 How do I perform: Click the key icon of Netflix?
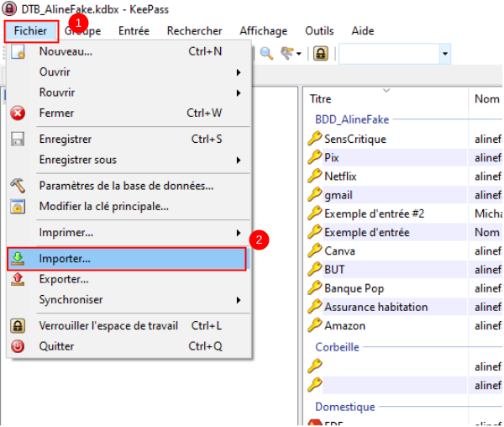coord(315,176)
